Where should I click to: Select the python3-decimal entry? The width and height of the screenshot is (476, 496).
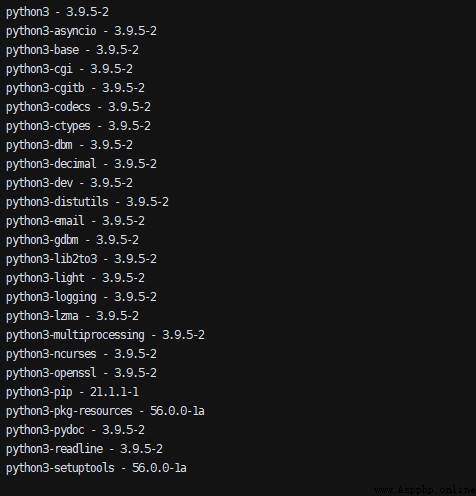click(81, 165)
